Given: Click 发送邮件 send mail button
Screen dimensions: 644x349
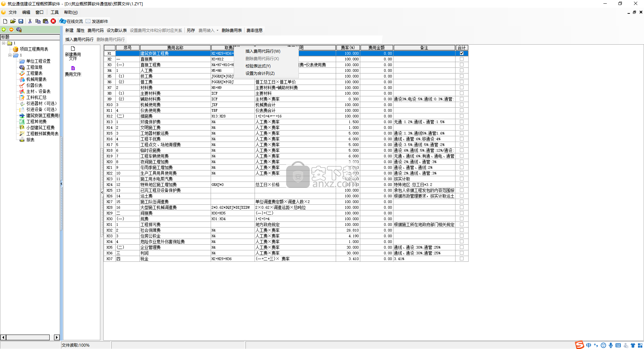Looking at the screenshot, I should 97,21.
